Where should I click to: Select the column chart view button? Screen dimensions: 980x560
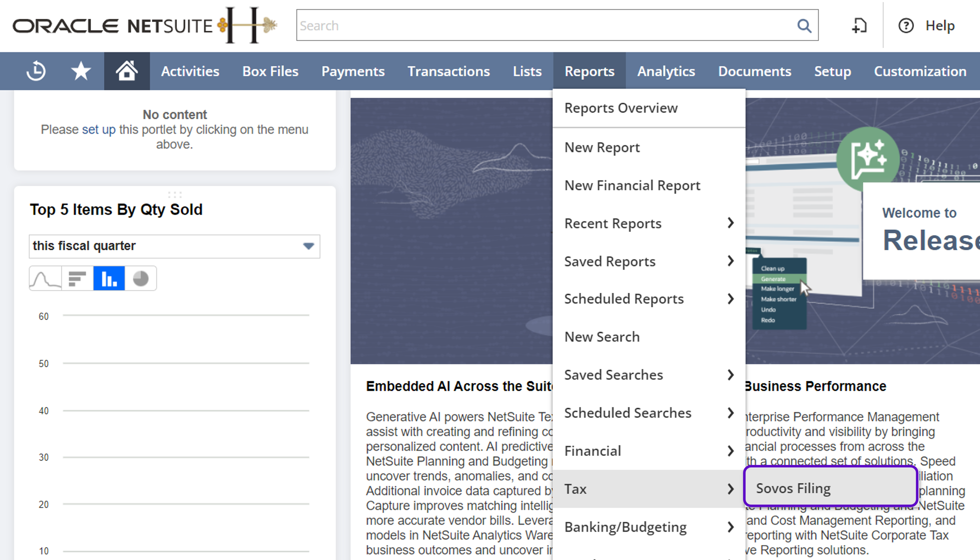(x=109, y=278)
